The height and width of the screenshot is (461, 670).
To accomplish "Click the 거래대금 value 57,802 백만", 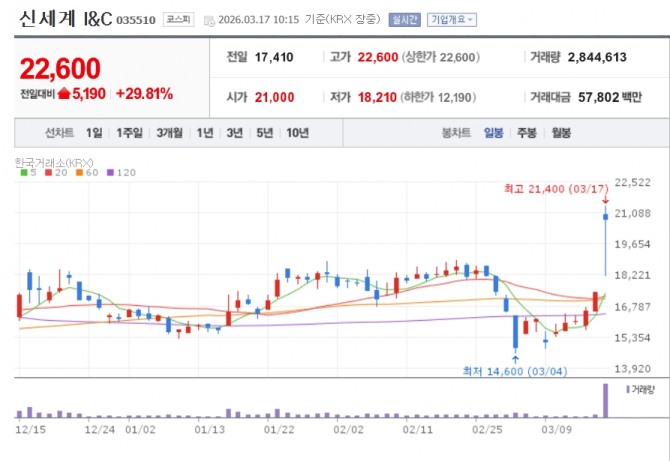I will [610, 97].
